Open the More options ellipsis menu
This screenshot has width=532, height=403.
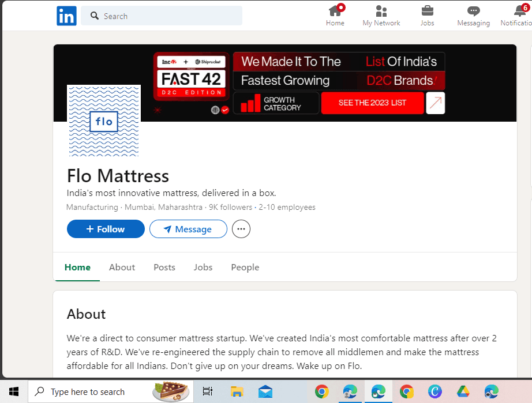(x=241, y=229)
